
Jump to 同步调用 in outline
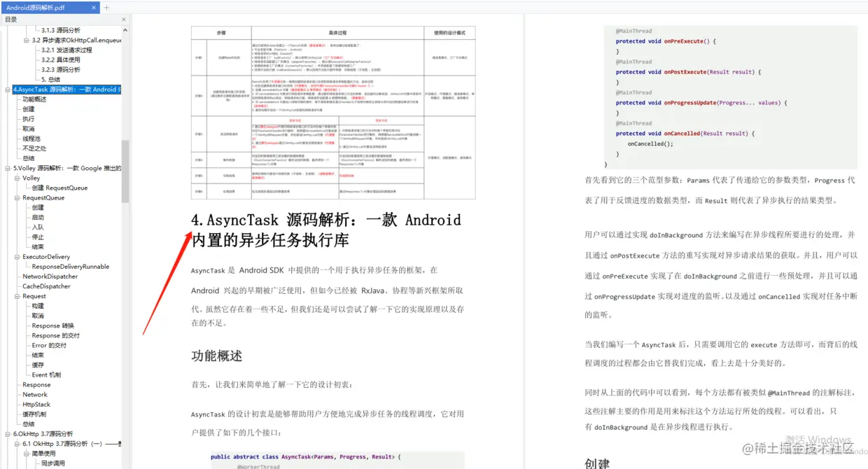tap(53, 463)
